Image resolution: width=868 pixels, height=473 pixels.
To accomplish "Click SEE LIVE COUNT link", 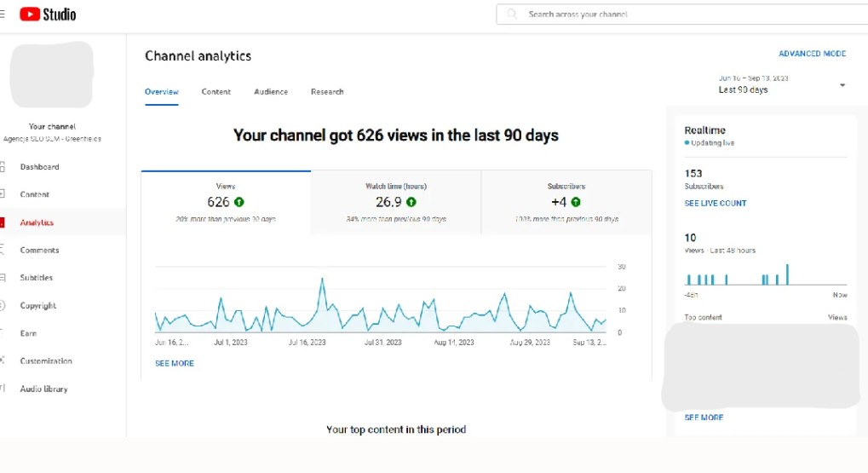I will point(715,204).
